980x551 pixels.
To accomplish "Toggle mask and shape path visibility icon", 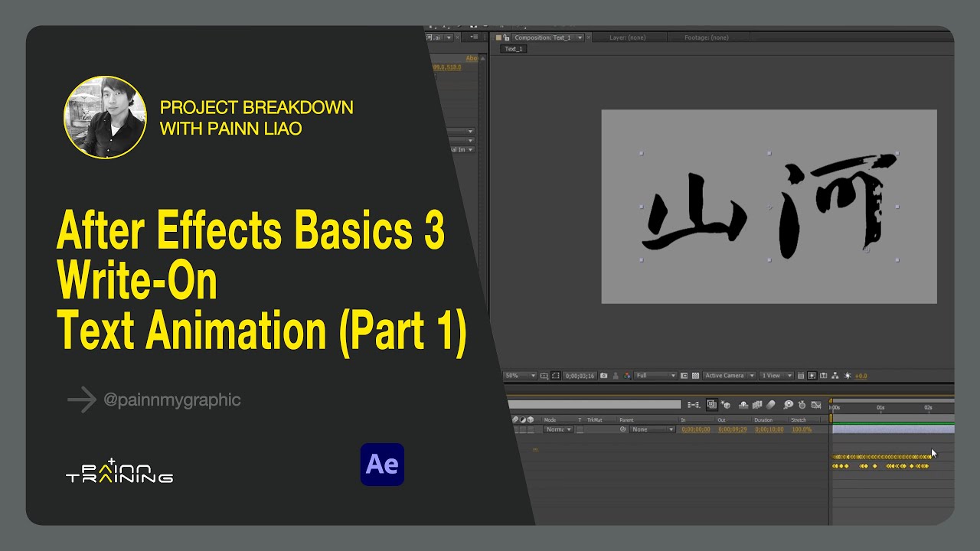I will coord(556,376).
